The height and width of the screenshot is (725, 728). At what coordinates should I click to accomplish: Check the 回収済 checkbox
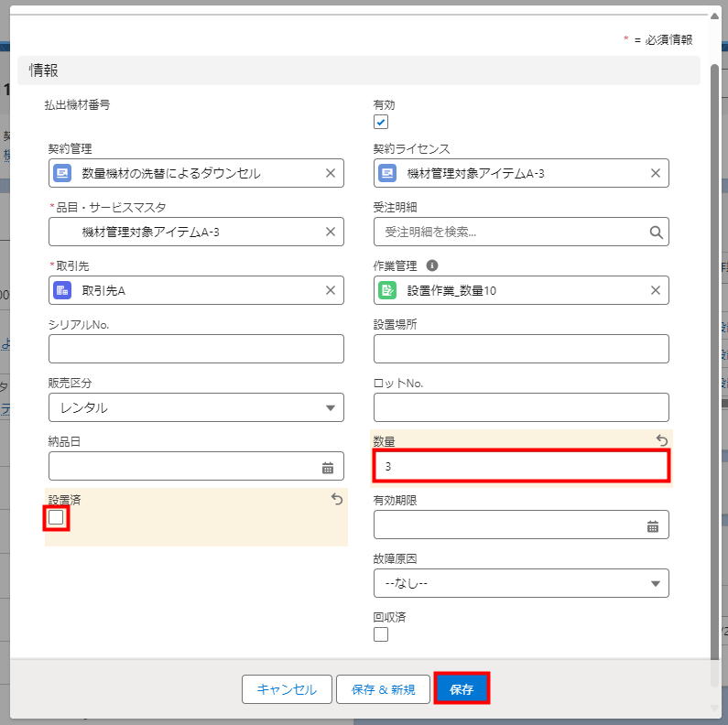(381, 634)
